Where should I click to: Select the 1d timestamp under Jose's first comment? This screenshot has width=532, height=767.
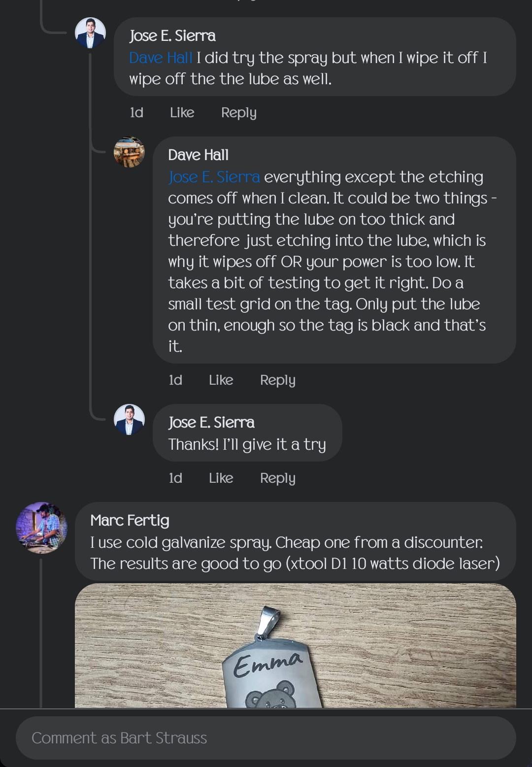click(x=136, y=113)
